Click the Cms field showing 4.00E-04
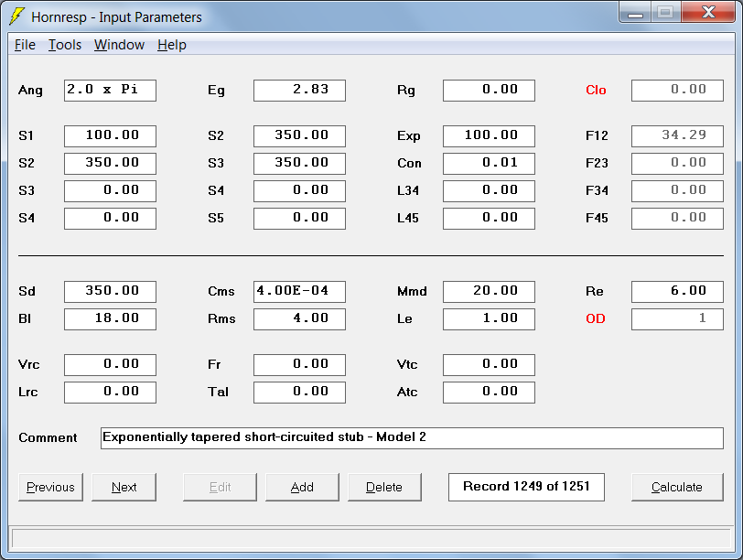Viewport: 743px width, 560px height. [x=299, y=292]
